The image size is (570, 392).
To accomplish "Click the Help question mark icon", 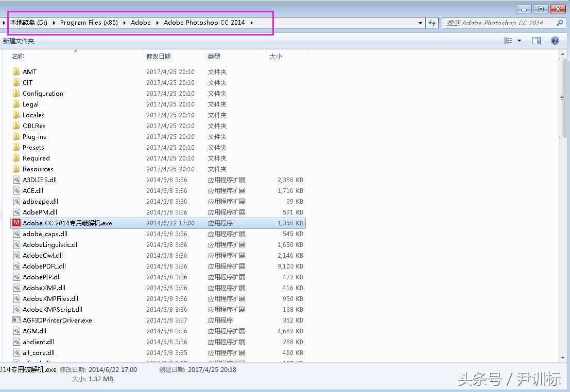I will coord(555,40).
